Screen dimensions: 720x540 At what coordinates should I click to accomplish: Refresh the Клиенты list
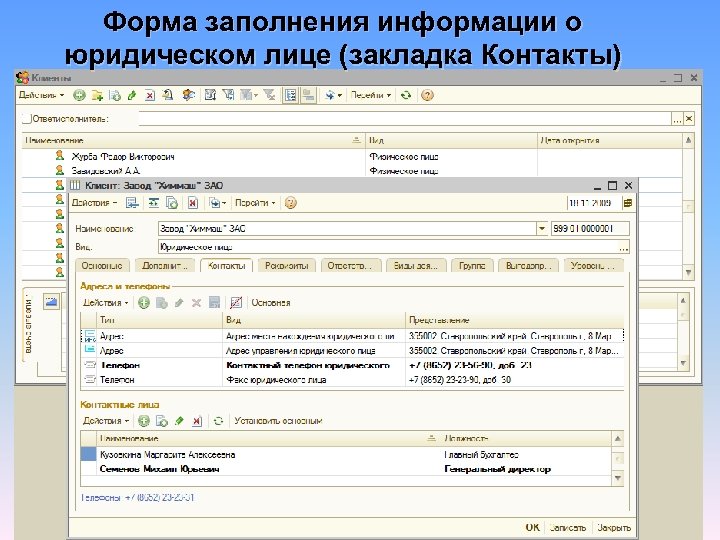(x=406, y=95)
